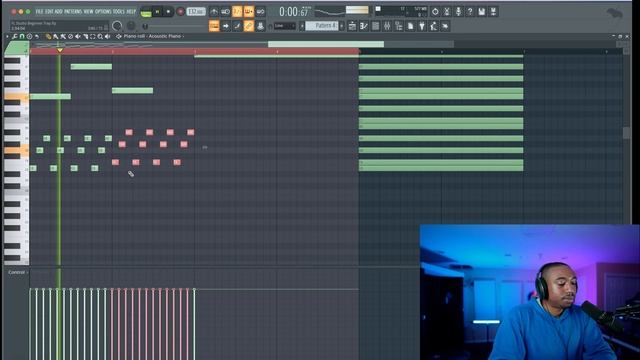Open the plugin picker plug icon
This screenshot has width=640, height=360.
(422, 26)
